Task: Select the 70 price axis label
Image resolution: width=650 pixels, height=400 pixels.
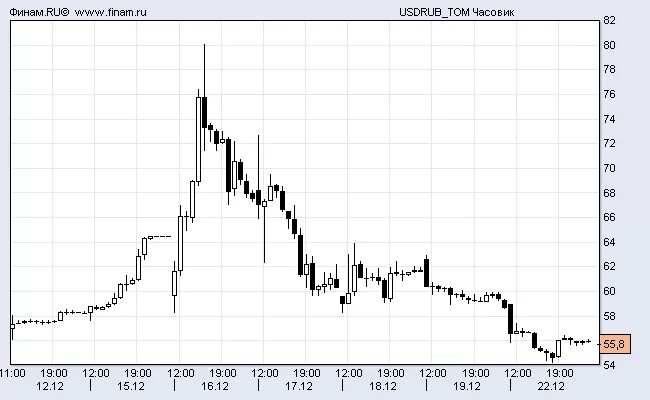Action: [x=609, y=168]
